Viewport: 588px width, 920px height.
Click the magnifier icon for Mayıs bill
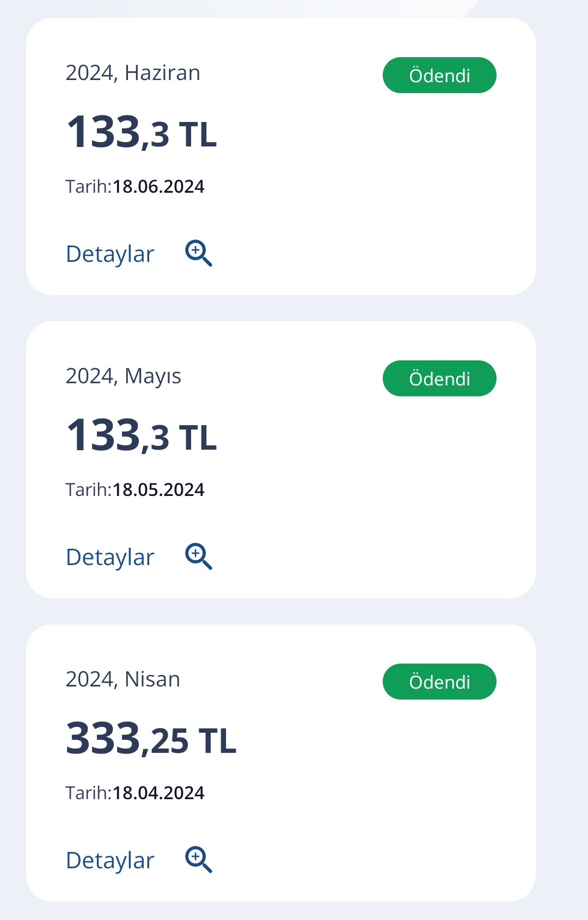199,556
